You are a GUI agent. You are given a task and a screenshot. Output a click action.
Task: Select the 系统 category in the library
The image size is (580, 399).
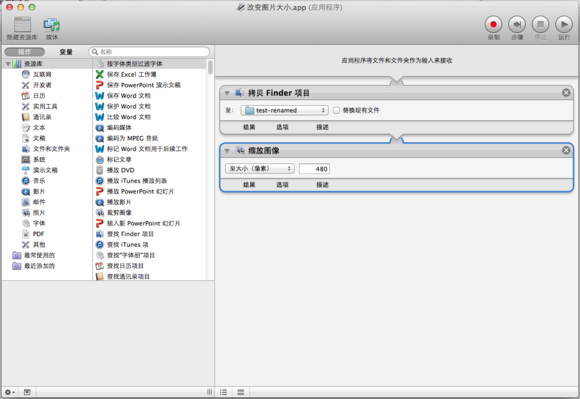click(39, 160)
